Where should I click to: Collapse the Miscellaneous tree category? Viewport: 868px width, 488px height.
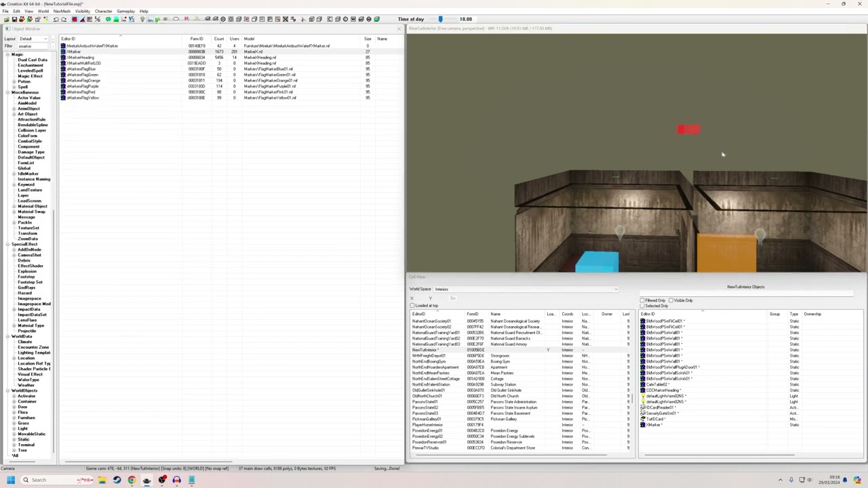pyautogui.click(x=8, y=92)
